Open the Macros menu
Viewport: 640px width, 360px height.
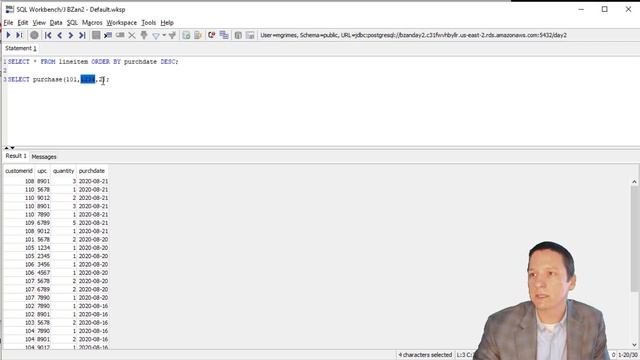tap(92, 22)
